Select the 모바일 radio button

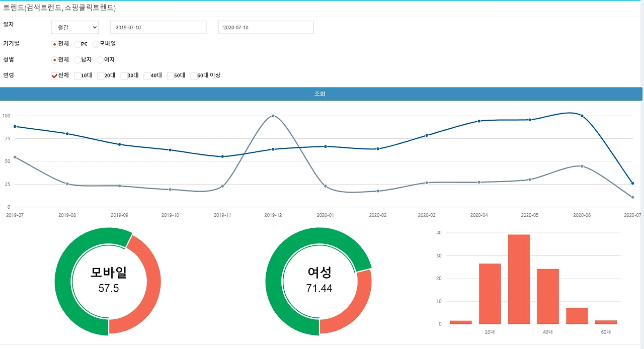click(x=96, y=44)
